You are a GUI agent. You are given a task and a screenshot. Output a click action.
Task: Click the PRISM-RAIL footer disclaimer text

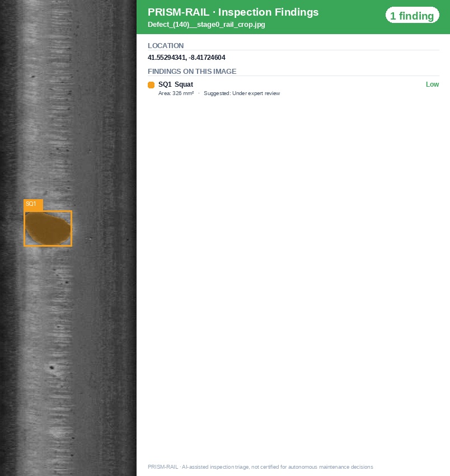pyautogui.click(x=260, y=467)
